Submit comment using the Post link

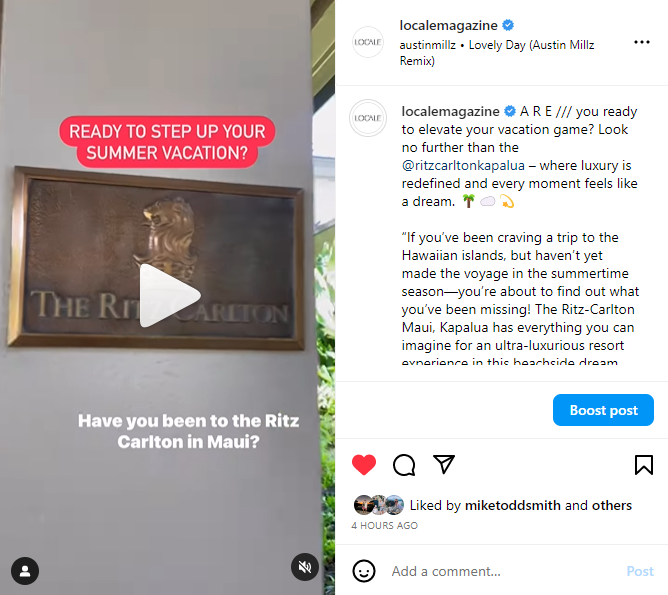point(640,571)
